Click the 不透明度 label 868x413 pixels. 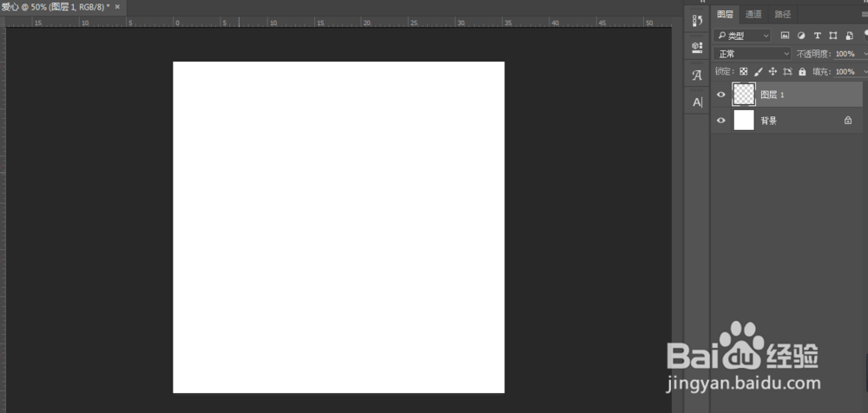[814, 54]
